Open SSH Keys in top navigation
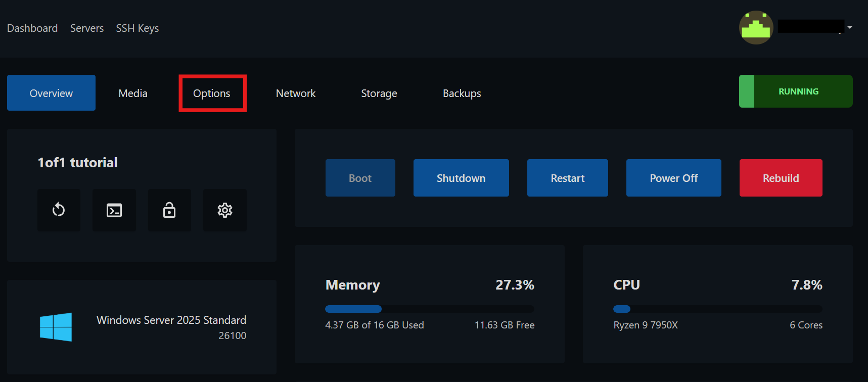The image size is (868, 382). pyautogui.click(x=138, y=28)
